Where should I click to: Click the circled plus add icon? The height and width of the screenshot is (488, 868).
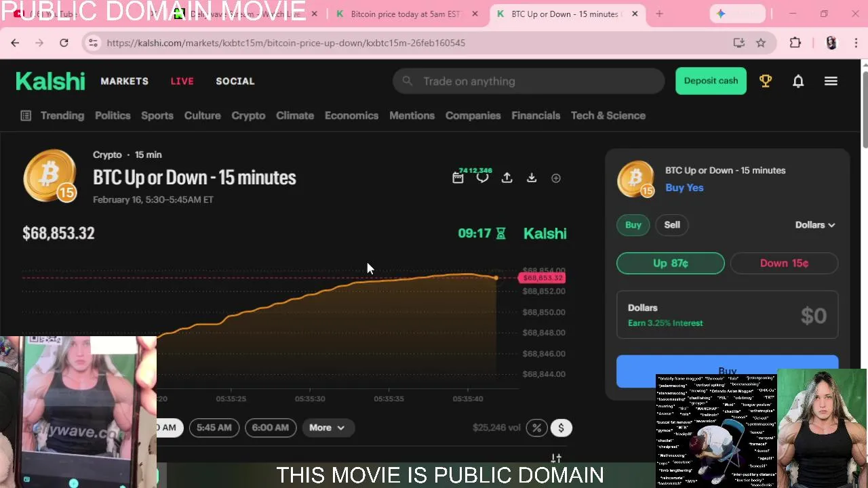556,178
